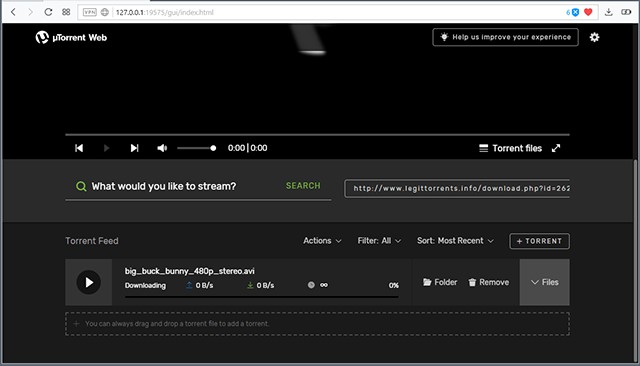This screenshot has width=640, height=366.
Task: Click the video seek progress bar
Action: click(317, 134)
